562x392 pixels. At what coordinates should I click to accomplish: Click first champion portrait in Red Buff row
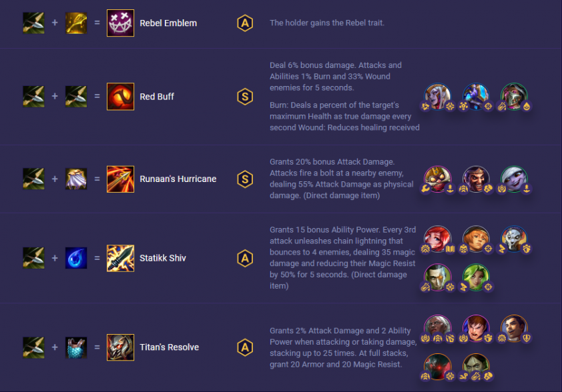[x=438, y=97]
